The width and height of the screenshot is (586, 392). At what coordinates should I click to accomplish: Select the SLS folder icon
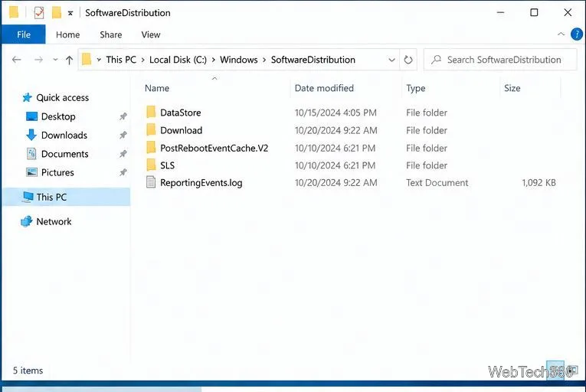point(151,165)
